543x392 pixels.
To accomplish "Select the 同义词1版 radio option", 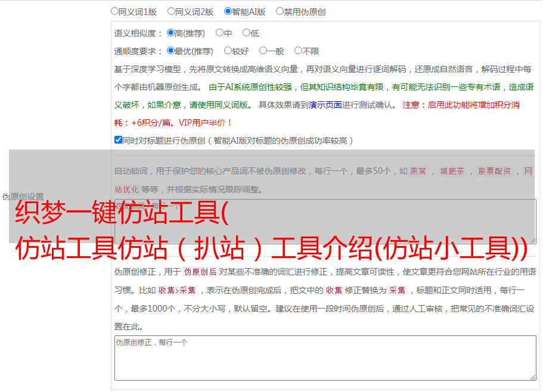I will pos(114,11).
